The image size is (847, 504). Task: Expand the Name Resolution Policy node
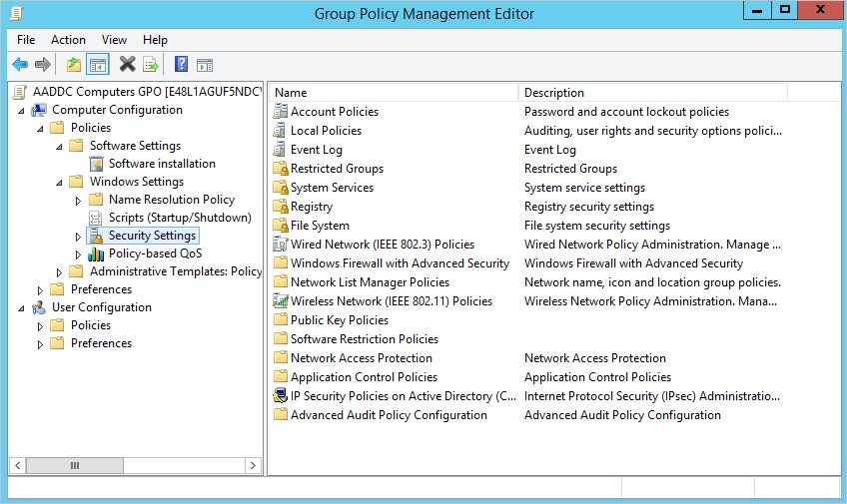[x=79, y=201]
